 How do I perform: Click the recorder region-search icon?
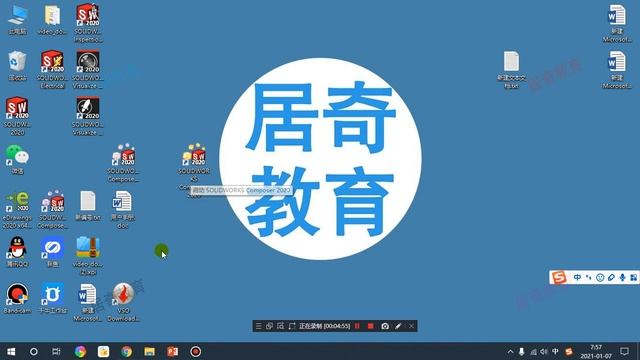coord(280,326)
